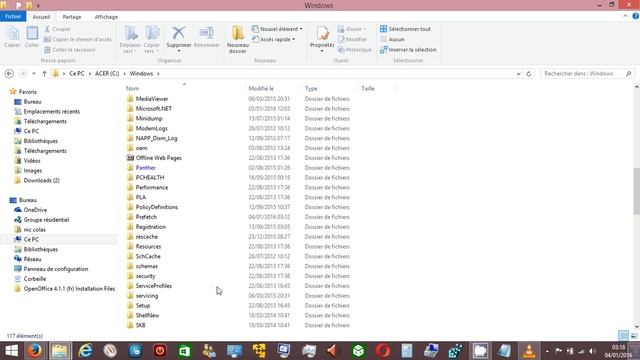640x360 pixels.
Task: Open OneDrive in the navigation pane
Action: coord(35,210)
